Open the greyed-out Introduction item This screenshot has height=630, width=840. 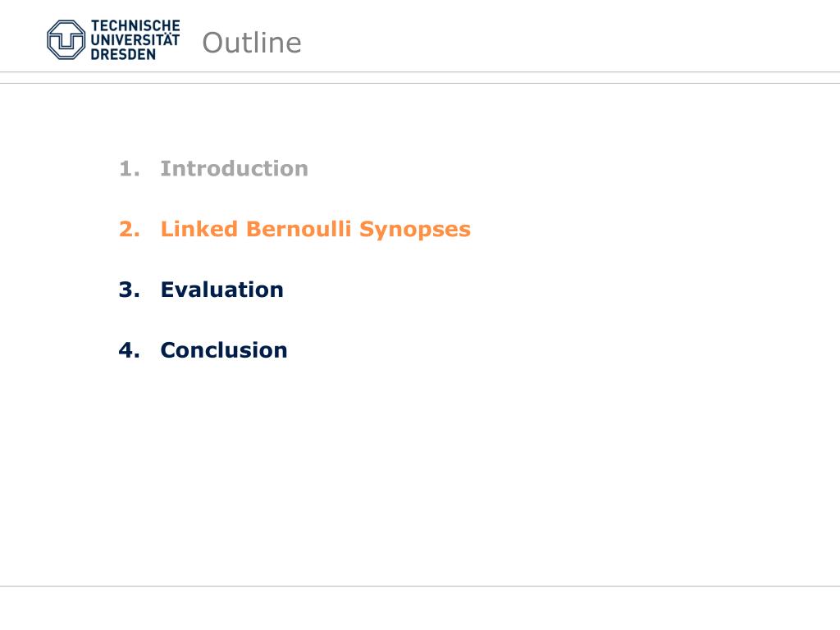[x=234, y=169]
